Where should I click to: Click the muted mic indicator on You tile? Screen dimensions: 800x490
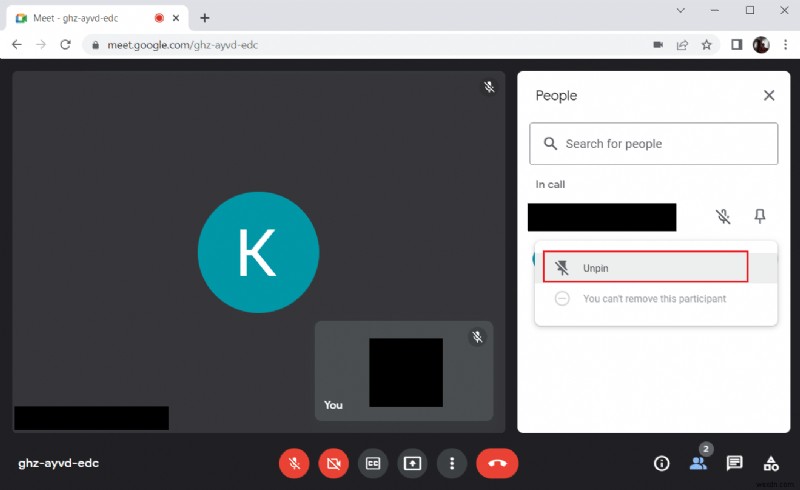477,337
